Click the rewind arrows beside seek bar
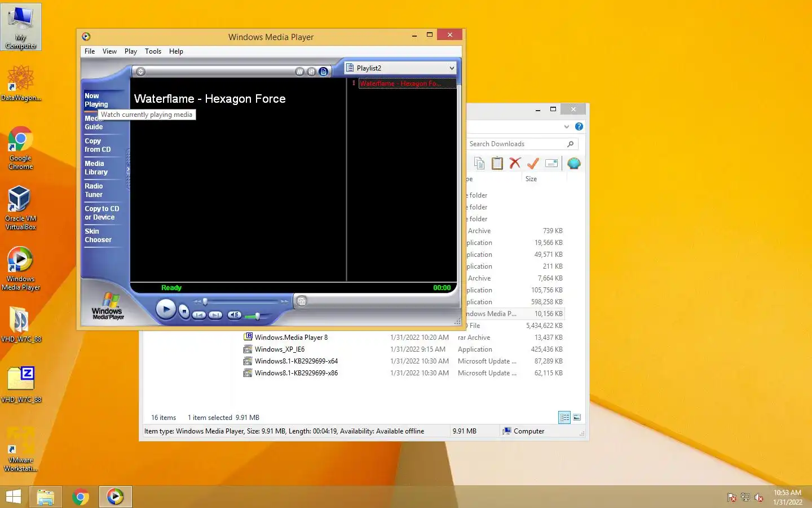Viewport: 812px width, 508px height. [197, 302]
